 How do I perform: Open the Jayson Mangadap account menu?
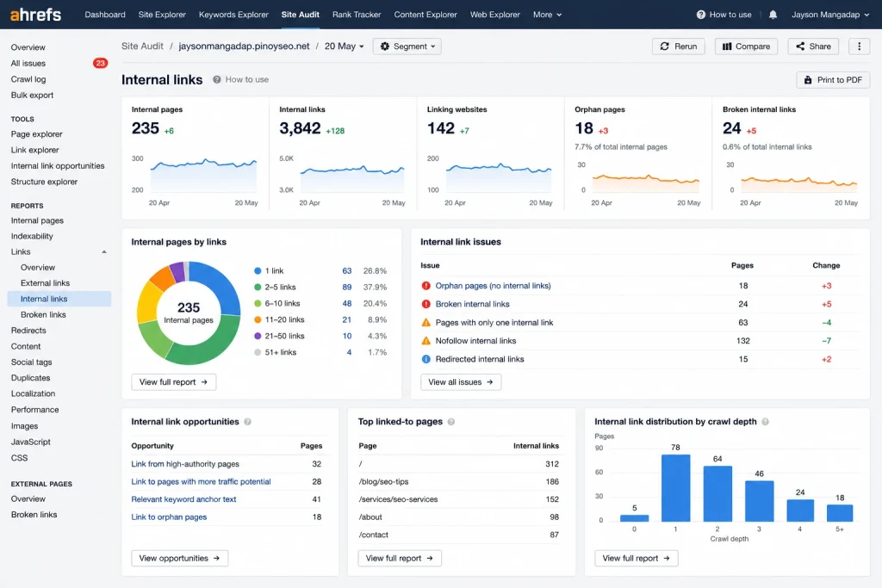tap(830, 15)
